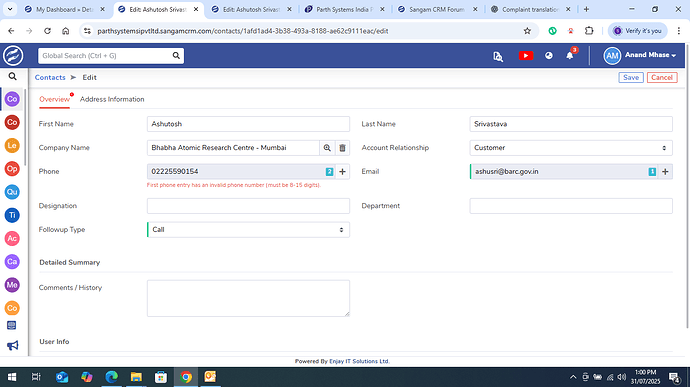Open a new browser tab
This screenshot has width=690, height=387.
tap(586, 9)
